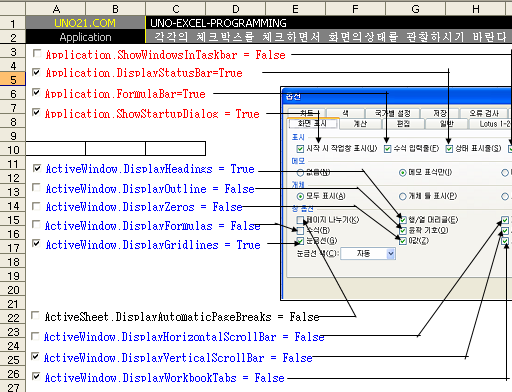Check the ActiveWindow.DisplayZeros checkbox
512x392 pixels.
pos(36,206)
